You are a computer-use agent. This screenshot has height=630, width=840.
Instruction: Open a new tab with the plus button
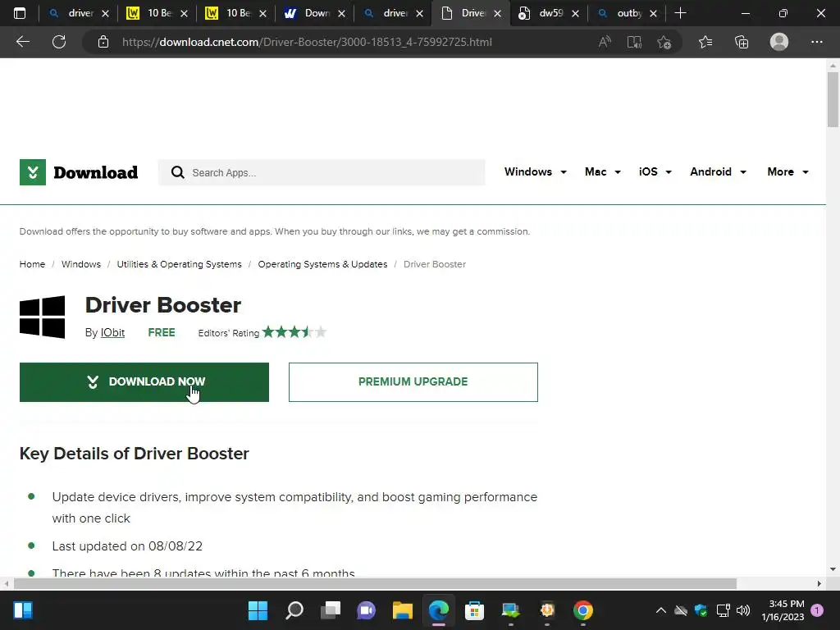(x=680, y=13)
